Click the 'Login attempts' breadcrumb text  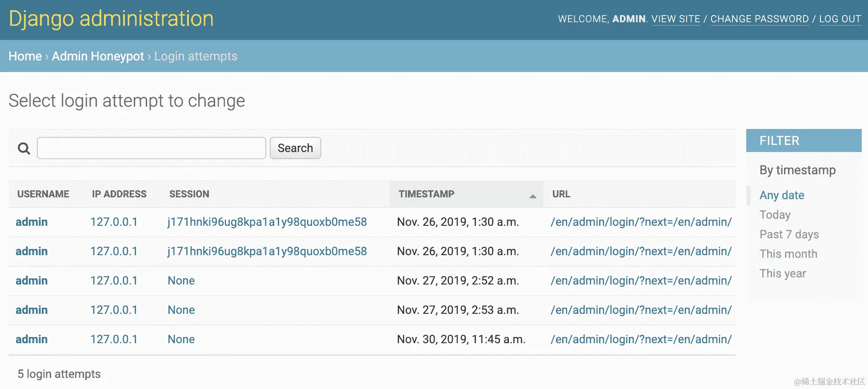pos(196,56)
